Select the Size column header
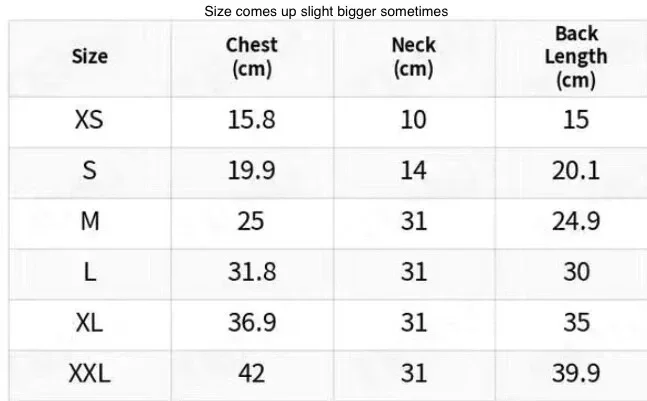 (x=90, y=57)
